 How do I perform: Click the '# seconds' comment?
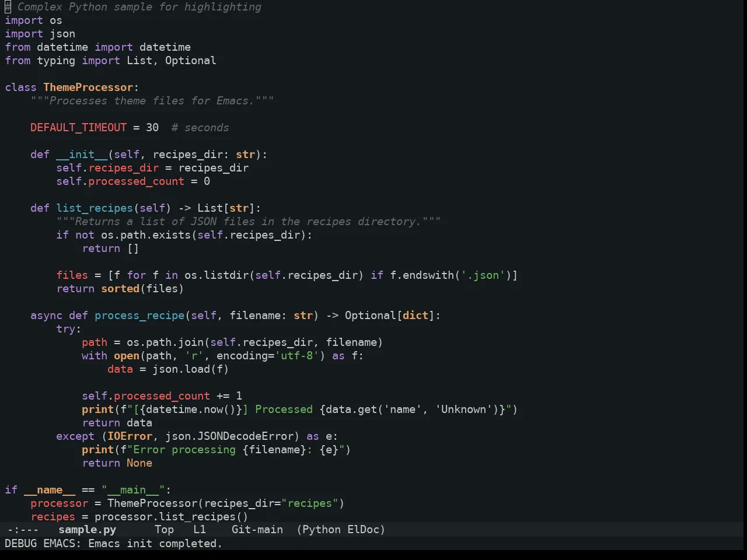tap(200, 128)
